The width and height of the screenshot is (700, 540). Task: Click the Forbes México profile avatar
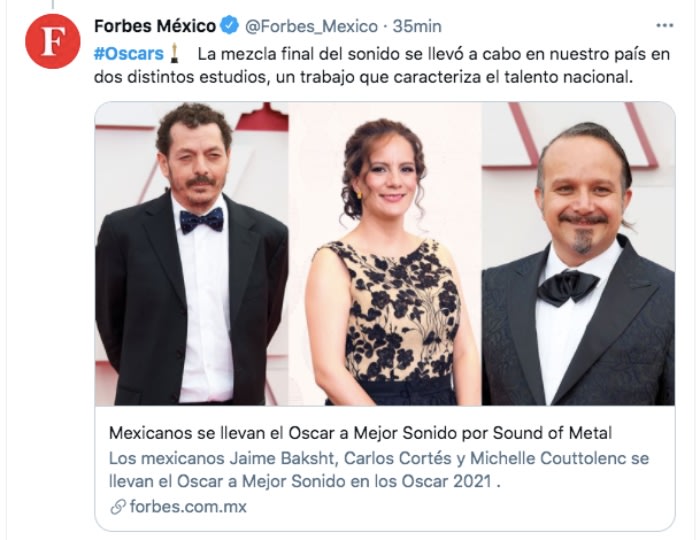click(x=52, y=42)
